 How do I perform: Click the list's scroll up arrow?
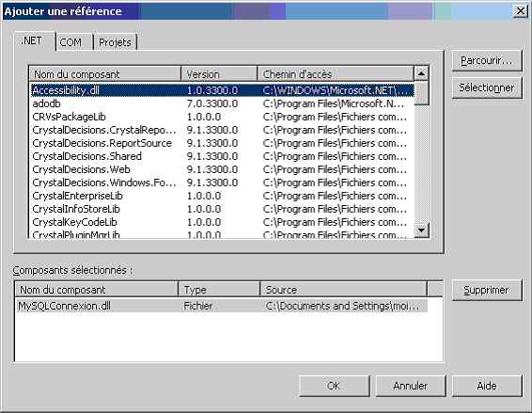click(x=421, y=73)
